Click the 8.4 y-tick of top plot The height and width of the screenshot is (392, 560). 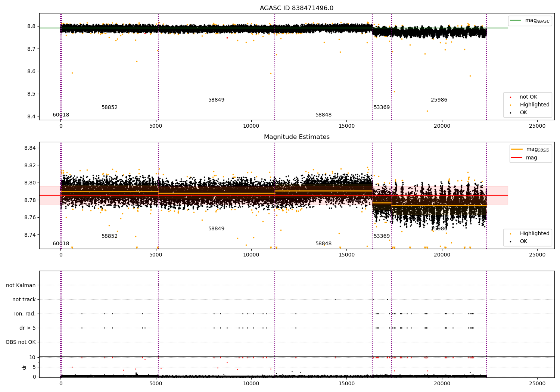coord(31,116)
